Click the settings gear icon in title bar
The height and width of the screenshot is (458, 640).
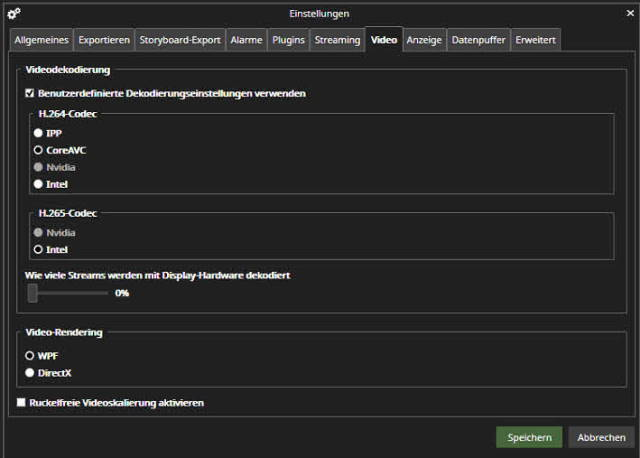click(x=14, y=13)
